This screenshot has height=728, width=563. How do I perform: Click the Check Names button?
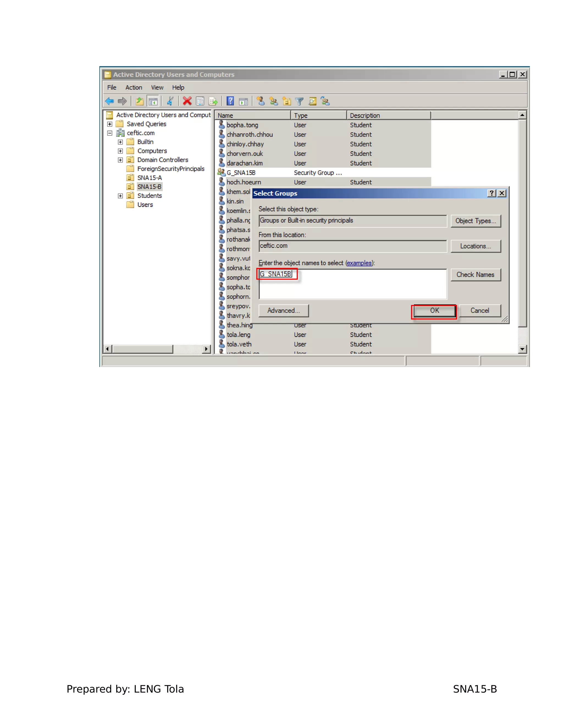475,275
